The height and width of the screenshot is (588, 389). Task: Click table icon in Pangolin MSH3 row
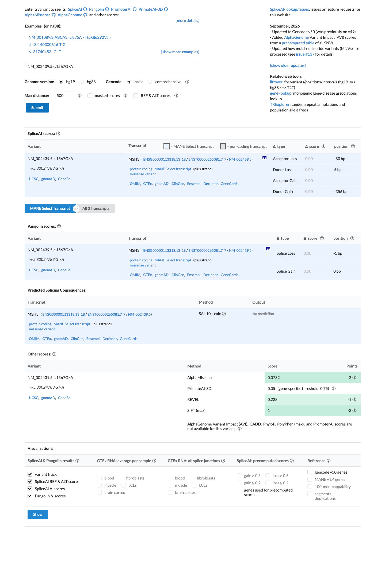[268, 249]
